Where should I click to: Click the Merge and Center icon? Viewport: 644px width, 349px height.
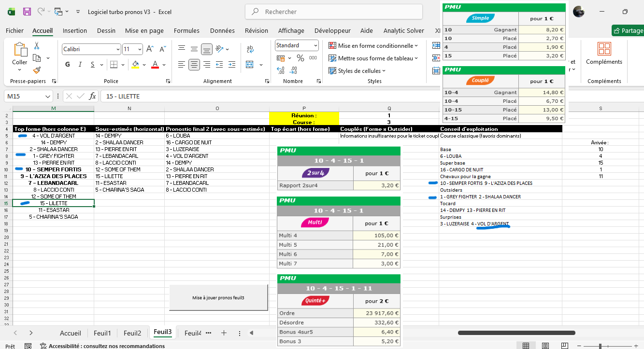(250, 65)
